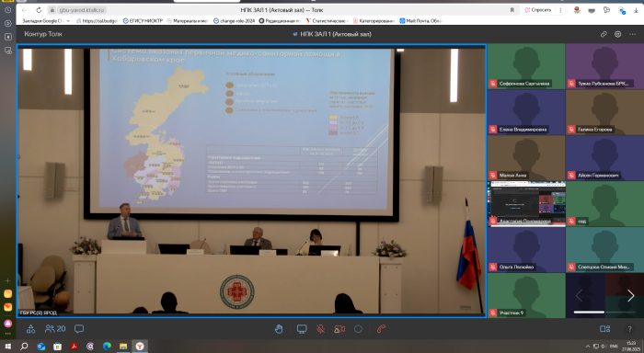Open the ЕГИСУ НИОКТР bookmark

[x=143, y=20]
